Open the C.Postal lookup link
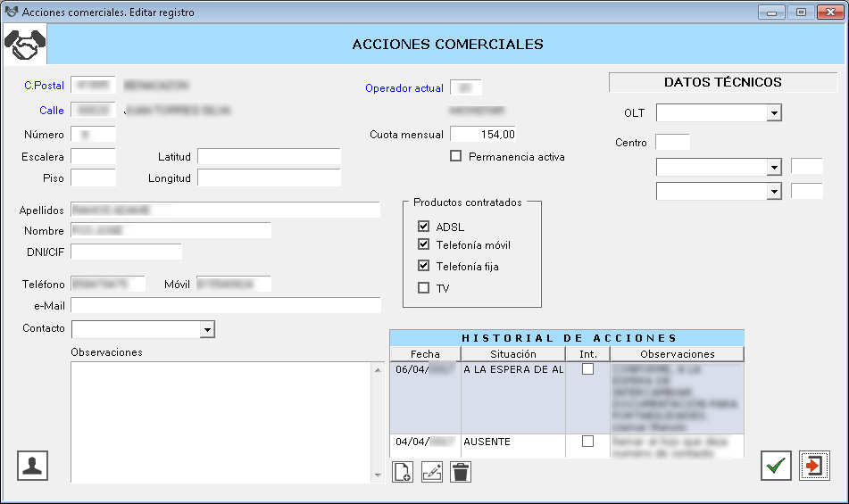 (x=45, y=86)
